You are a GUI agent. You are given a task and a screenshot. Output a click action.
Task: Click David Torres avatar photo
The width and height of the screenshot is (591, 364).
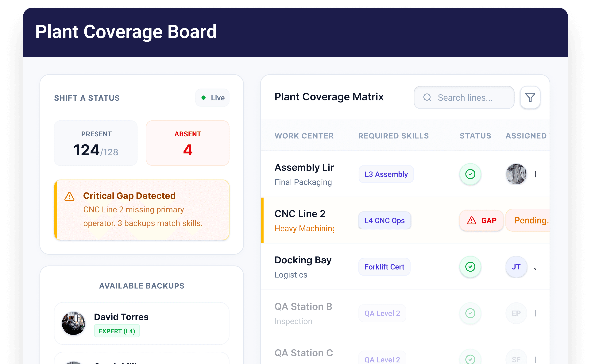73,323
